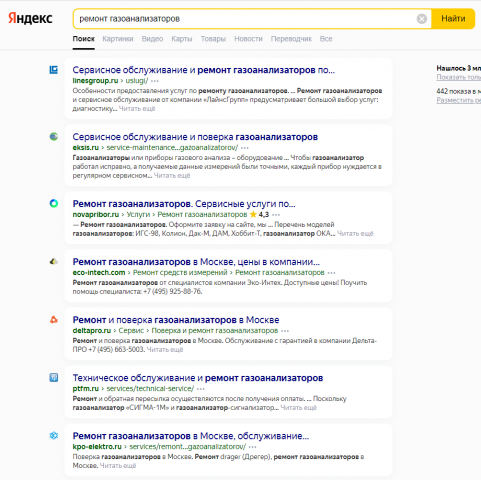The image size is (481, 480).
Task: Click the Сервис breadcrumb under deltapro.ru
Action: pos(131,331)
